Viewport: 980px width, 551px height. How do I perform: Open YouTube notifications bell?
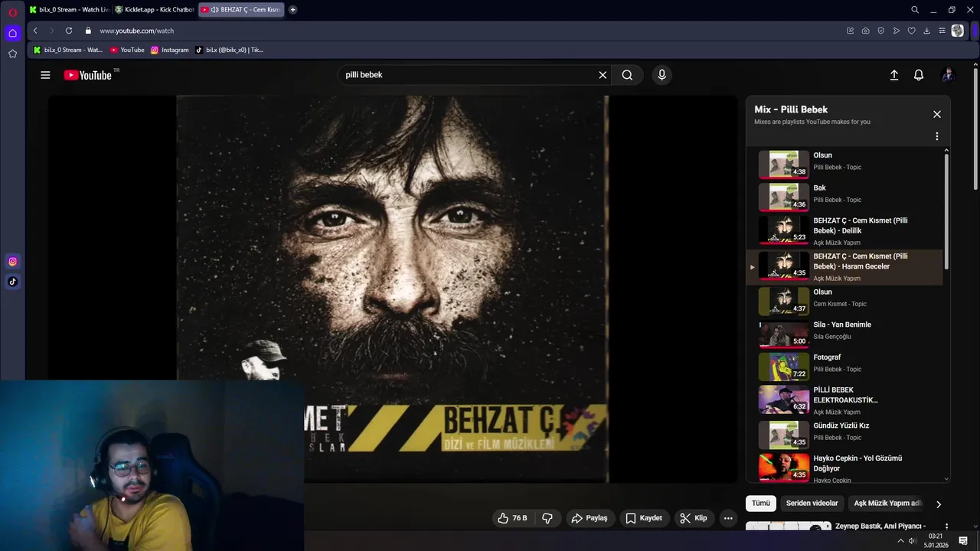pos(919,75)
